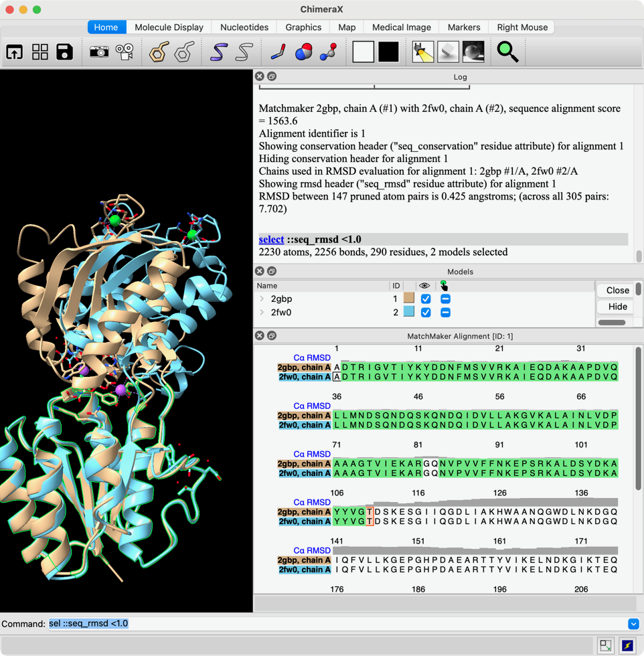Close the Log panel
Screen dimensions: 644x656
[260, 76]
